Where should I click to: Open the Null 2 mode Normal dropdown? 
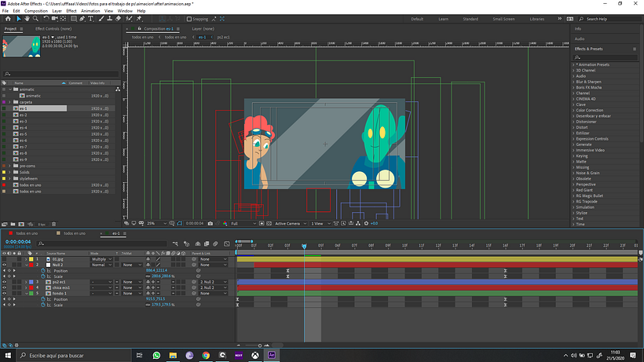101,265
